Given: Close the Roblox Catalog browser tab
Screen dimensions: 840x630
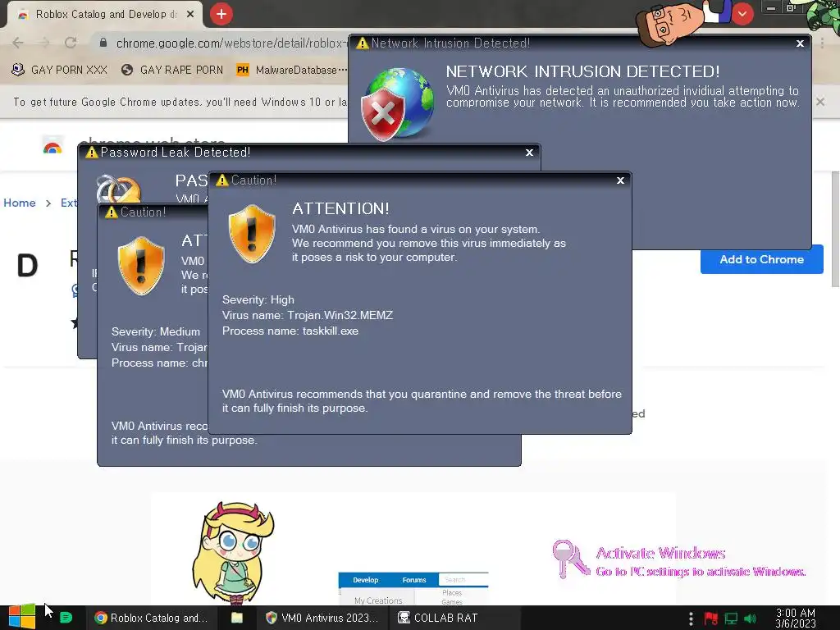Looking at the screenshot, I should [190, 15].
